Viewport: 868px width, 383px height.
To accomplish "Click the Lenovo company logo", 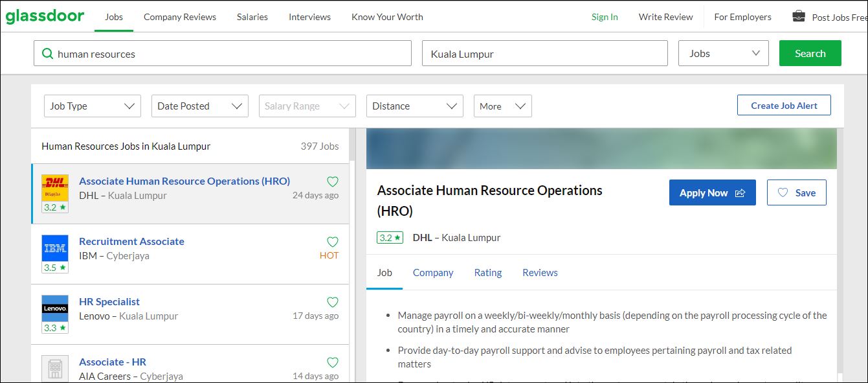I will click(55, 308).
